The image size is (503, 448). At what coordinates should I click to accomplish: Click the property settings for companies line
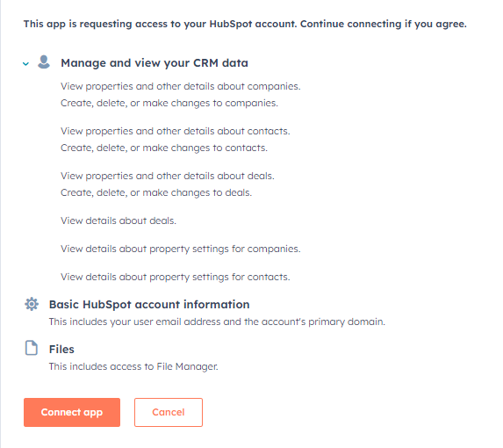click(181, 249)
